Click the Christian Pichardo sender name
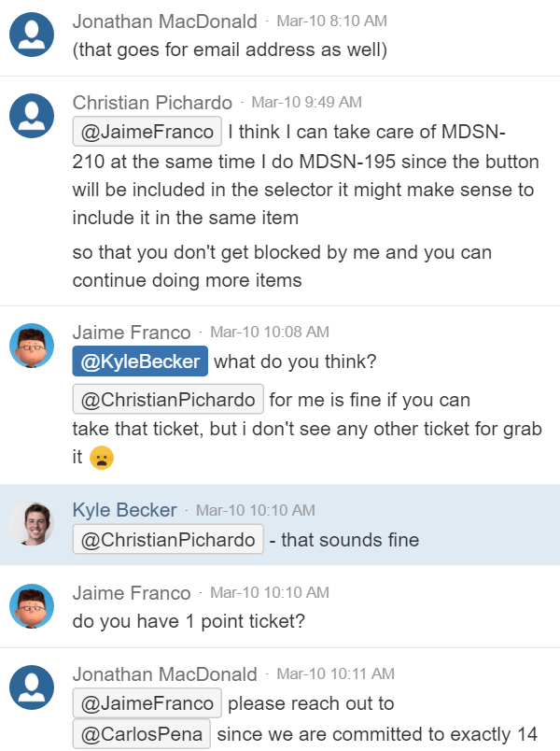 (152, 102)
